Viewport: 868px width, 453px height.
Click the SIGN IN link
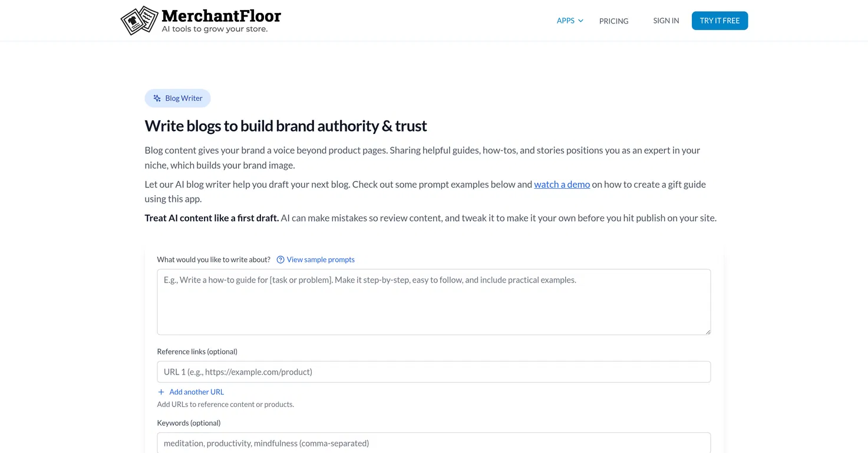[666, 21]
